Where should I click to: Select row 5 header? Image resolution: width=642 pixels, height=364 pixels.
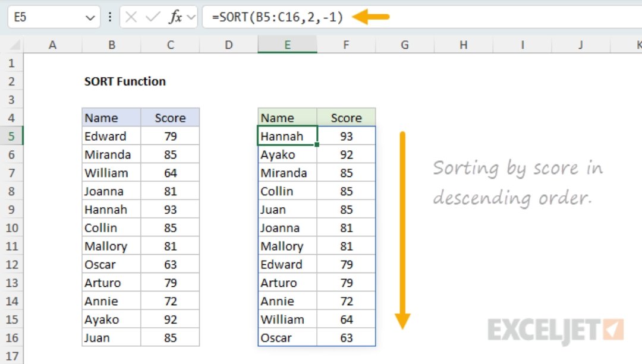click(x=12, y=137)
